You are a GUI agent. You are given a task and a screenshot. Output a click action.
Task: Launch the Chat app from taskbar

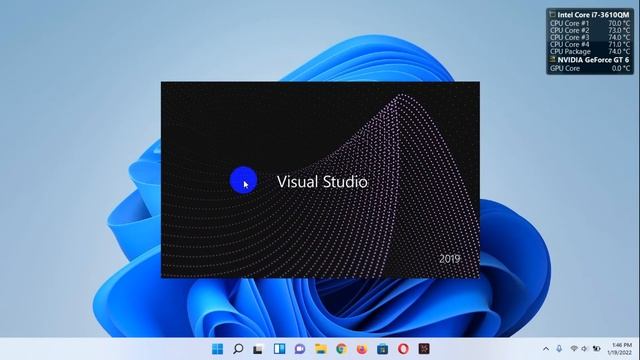[x=300, y=349]
